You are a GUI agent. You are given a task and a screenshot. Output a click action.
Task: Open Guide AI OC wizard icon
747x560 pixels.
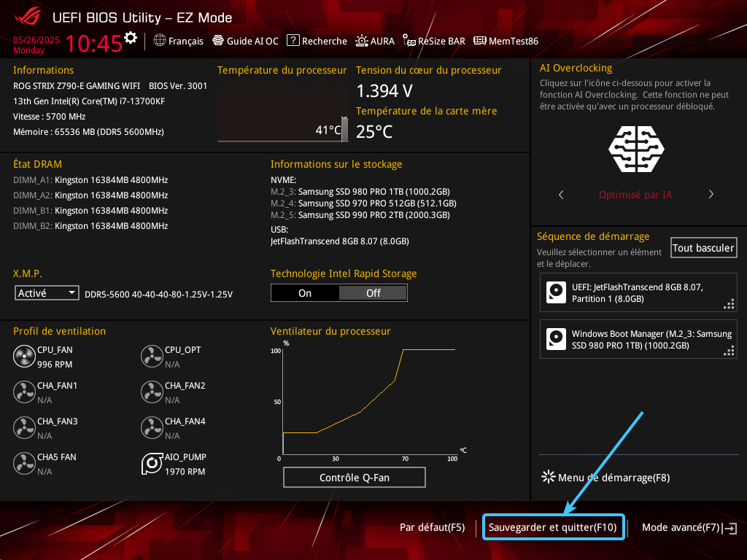[x=217, y=41]
